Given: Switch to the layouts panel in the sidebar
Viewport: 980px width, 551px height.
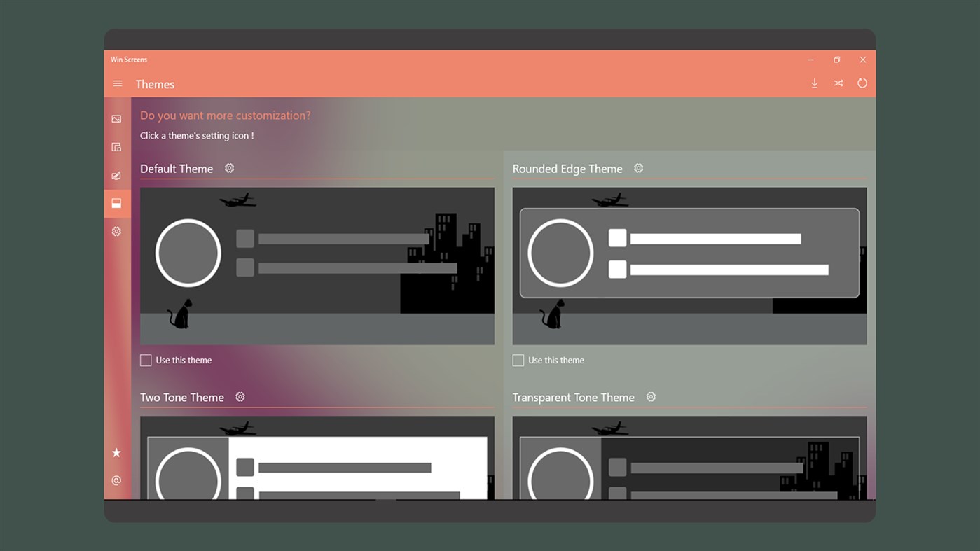Looking at the screenshot, I should (116, 146).
